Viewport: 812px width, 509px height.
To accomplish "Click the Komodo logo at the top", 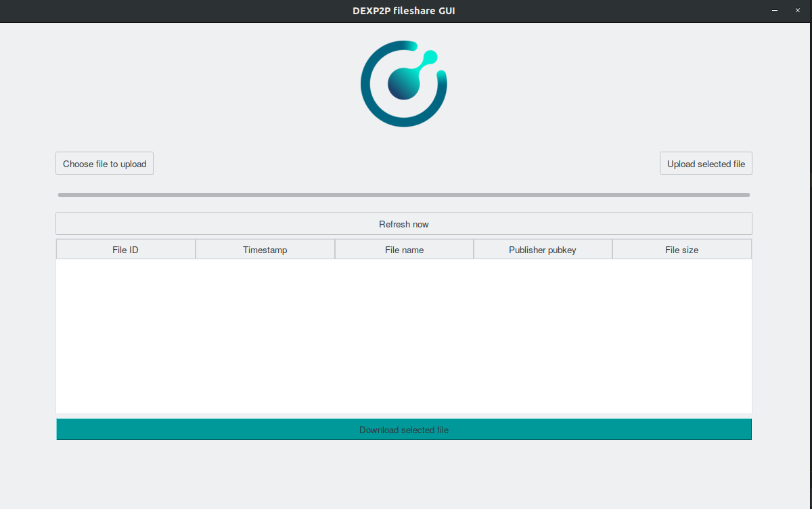I will coord(404,83).
